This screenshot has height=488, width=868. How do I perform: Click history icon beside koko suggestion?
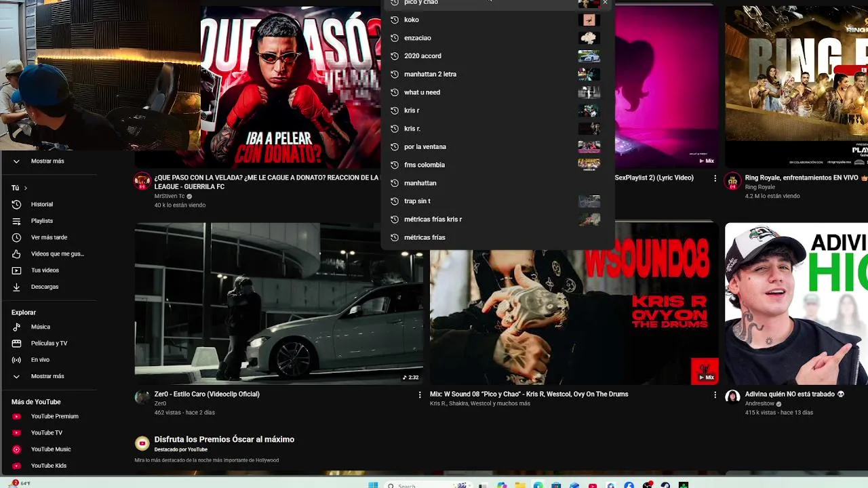[x=395, y=20]
